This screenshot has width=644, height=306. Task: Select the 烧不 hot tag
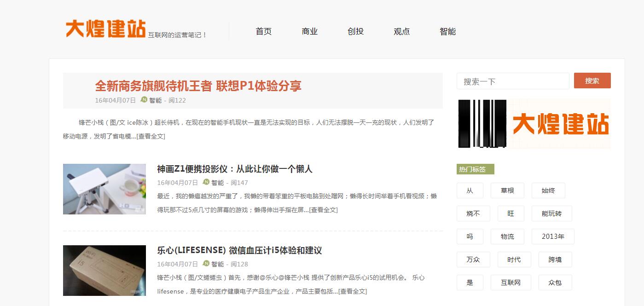click(473, 214)
